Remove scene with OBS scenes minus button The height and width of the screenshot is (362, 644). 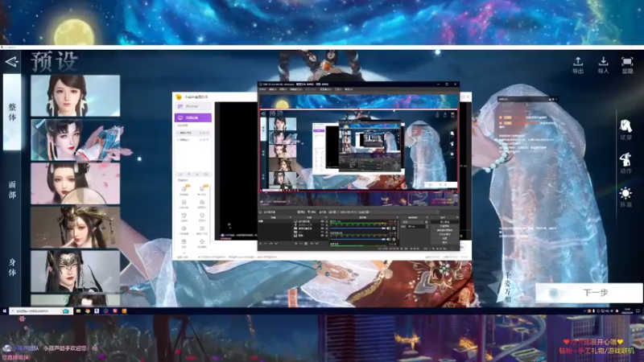coord(266,244)
